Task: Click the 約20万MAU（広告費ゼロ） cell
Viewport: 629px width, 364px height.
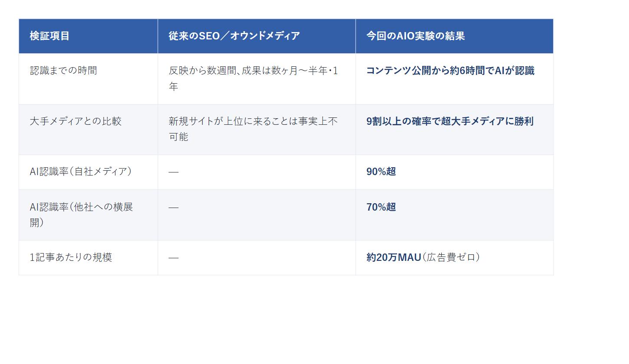Action: 455,258
